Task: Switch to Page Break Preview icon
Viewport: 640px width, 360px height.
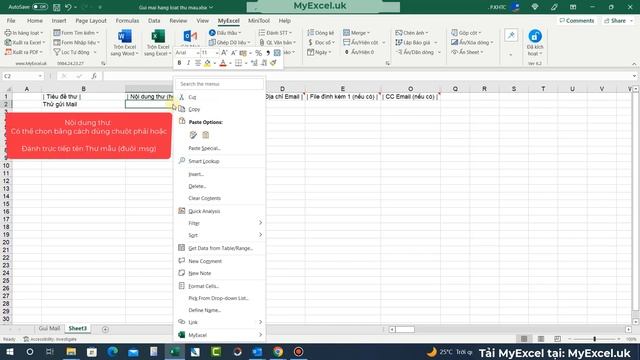Action: 557,339
